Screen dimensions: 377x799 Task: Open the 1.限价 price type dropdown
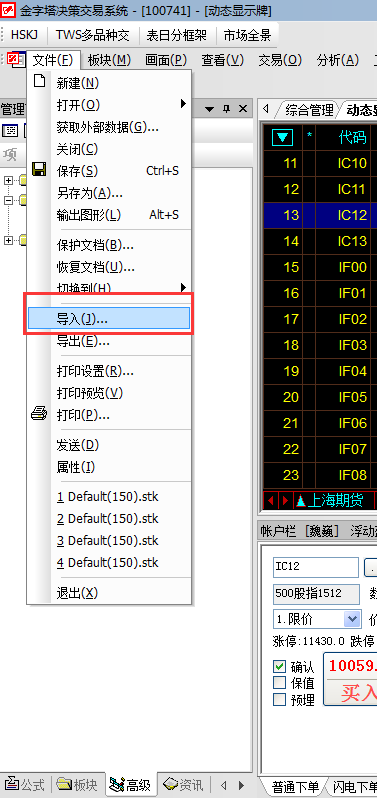tap(352, 620)
